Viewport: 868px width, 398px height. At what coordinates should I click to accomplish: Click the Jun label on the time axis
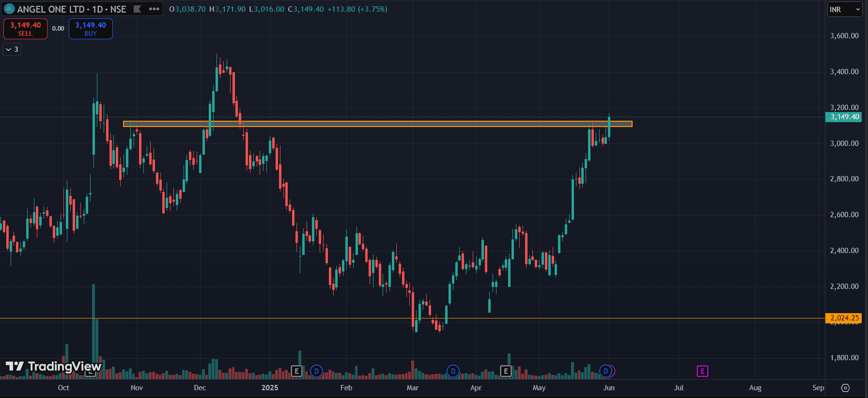tap(609, 388)
